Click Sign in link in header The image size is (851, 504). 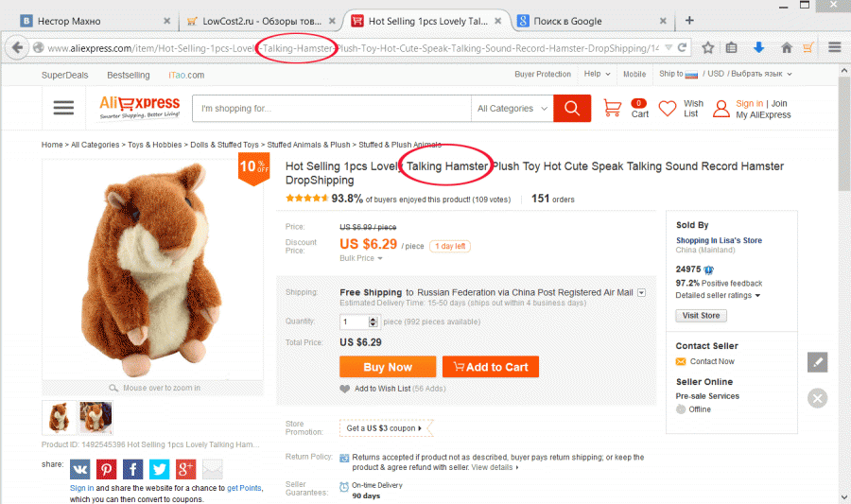click(749, 103)
